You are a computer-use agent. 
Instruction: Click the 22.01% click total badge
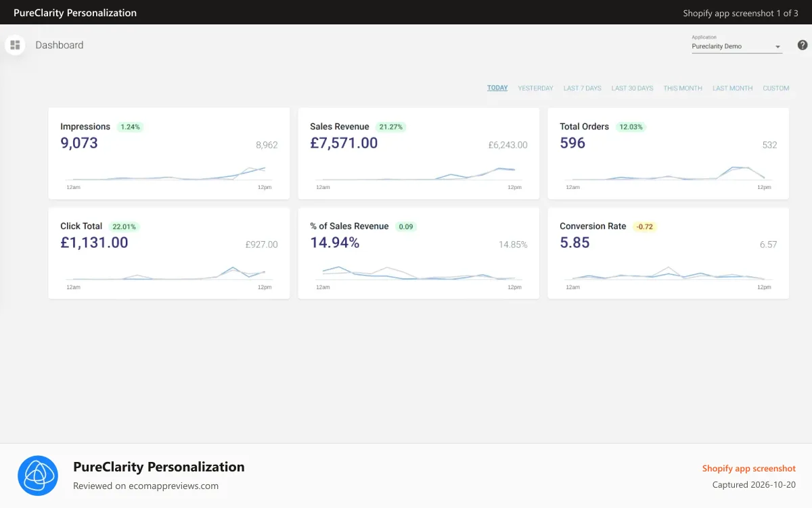pyautogui.click(x=125, y=226)
